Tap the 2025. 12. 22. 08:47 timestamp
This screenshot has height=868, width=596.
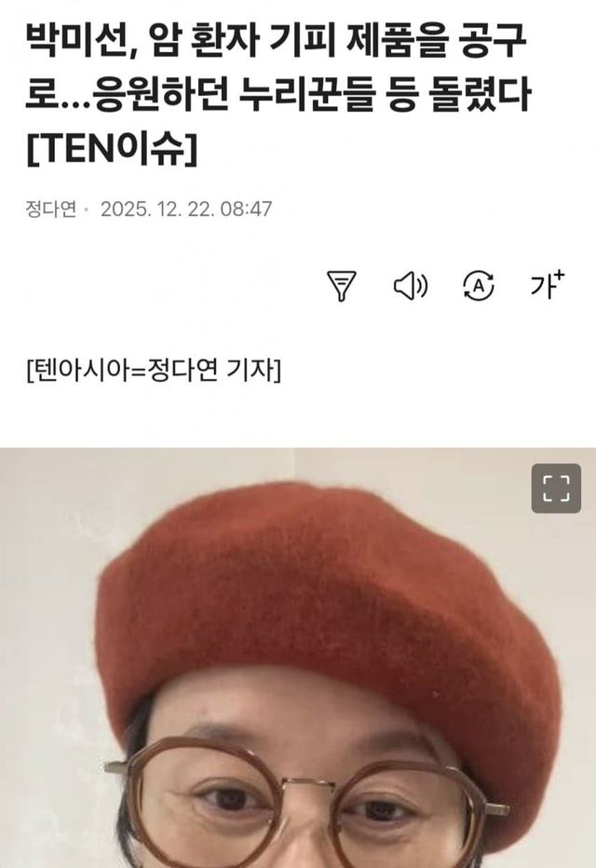pyautogui.click(x=186, y=210)
